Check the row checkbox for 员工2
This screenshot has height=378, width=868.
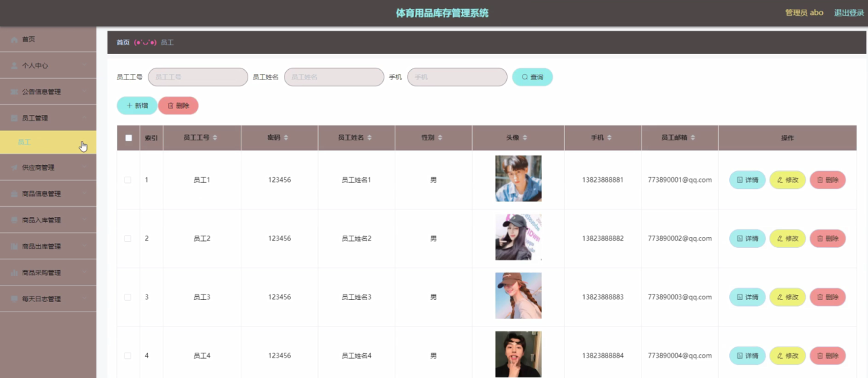[128, 238]
